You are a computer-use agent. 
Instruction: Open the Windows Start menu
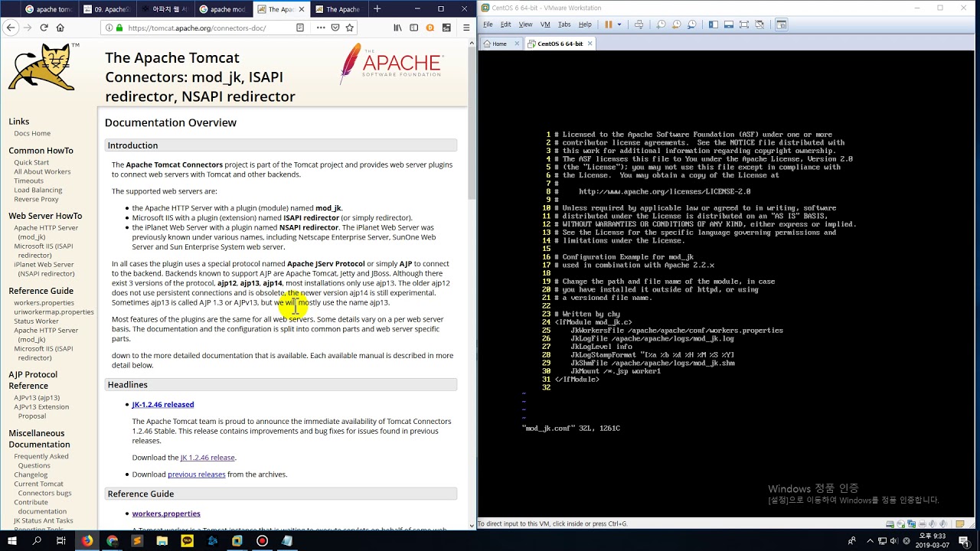tap(12, 540)
